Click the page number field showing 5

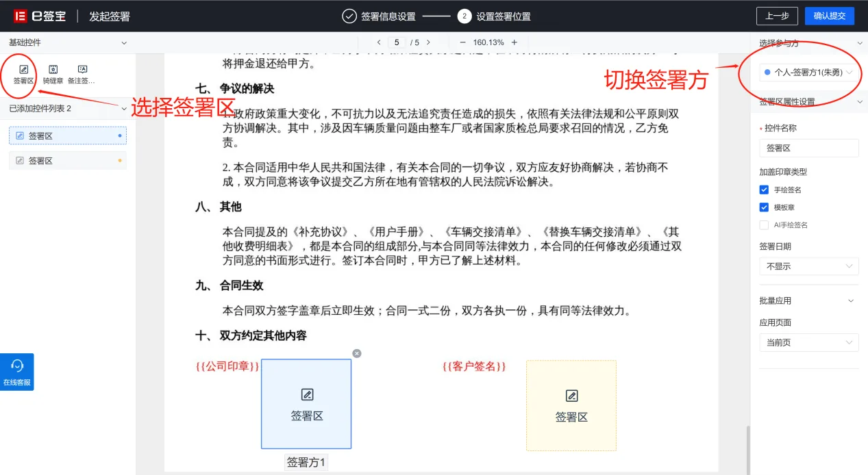pos(397,42)
